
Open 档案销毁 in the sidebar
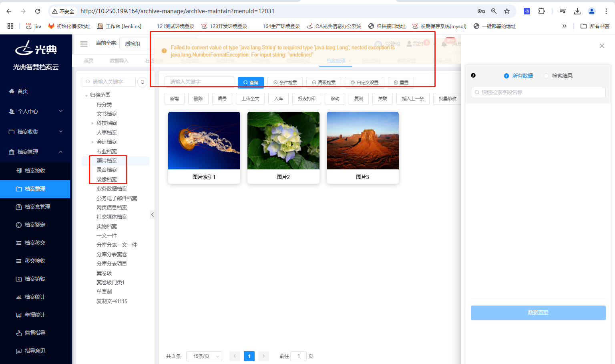(35, 279)
